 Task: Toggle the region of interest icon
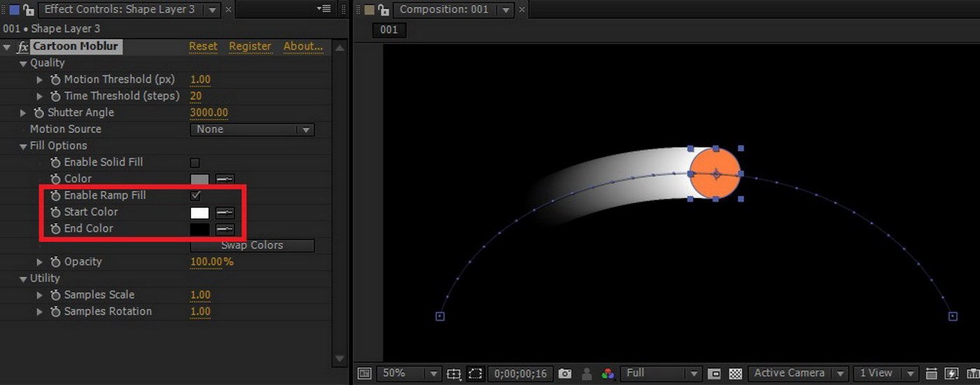[714, 374]
